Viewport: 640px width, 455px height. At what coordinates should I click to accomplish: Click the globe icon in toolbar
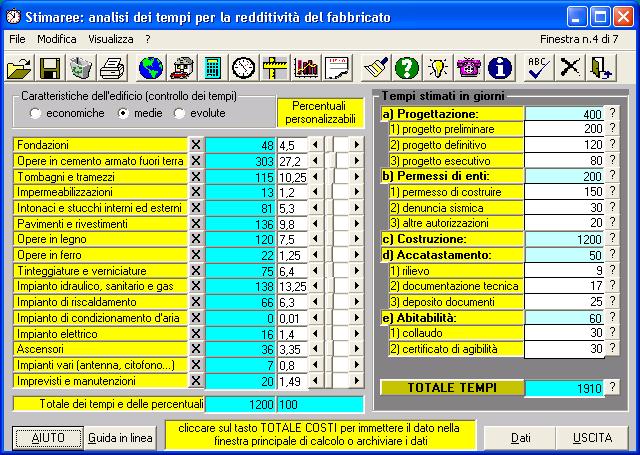[150, 67]
